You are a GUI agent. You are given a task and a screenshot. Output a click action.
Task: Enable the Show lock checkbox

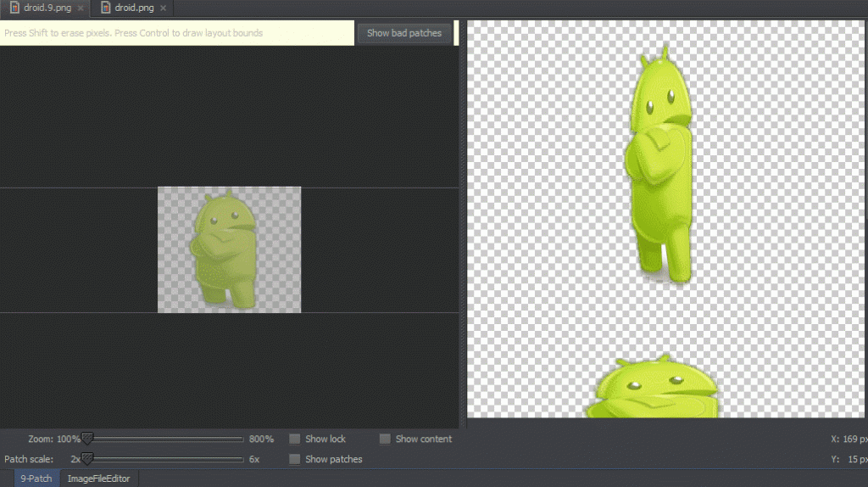click(x=294, y=439)
